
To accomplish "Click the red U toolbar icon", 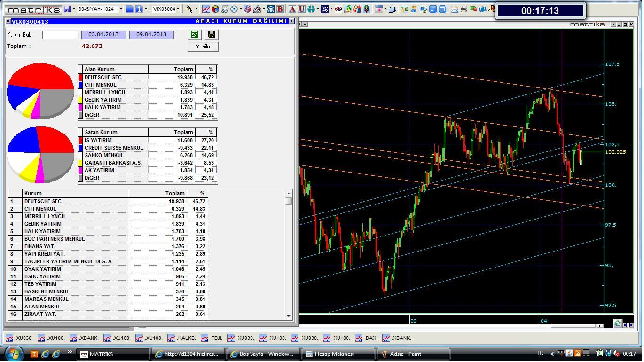I will coord(301,9).
